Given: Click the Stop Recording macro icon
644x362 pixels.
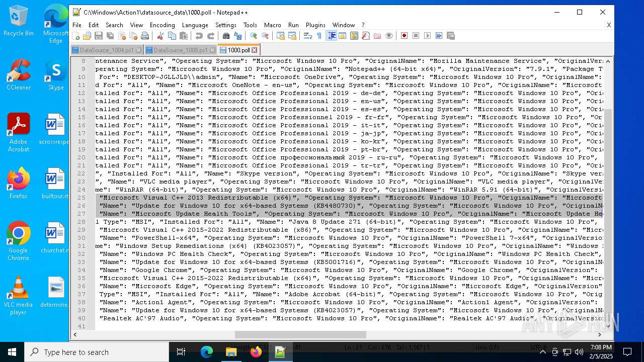Looking at the screenshot, I should point(416,36).
